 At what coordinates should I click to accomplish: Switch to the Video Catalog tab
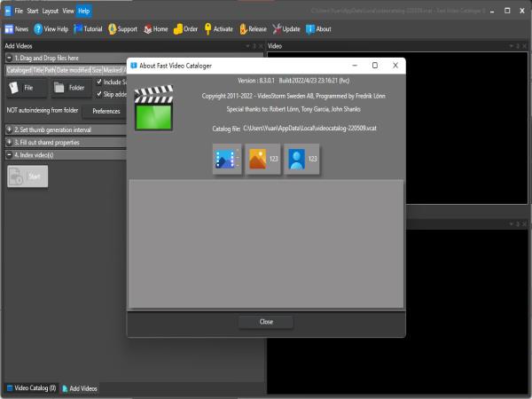tap(32, 388)
